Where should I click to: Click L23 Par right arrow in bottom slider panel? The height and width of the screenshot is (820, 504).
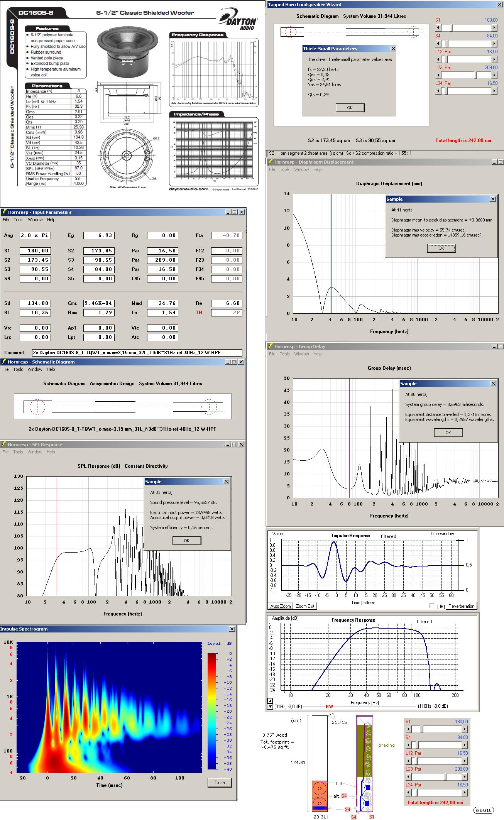(x=465, y=777)
